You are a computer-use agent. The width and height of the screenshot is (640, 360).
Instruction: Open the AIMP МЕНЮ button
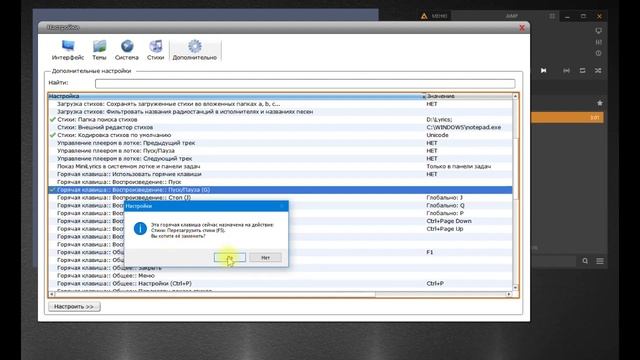point(440,16)
